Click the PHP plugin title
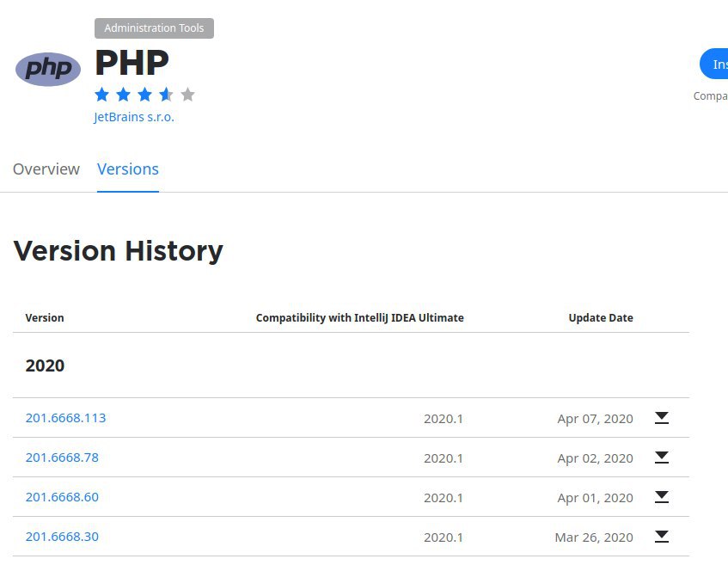This screenshot has height=565, width=728. pos(132,63)
